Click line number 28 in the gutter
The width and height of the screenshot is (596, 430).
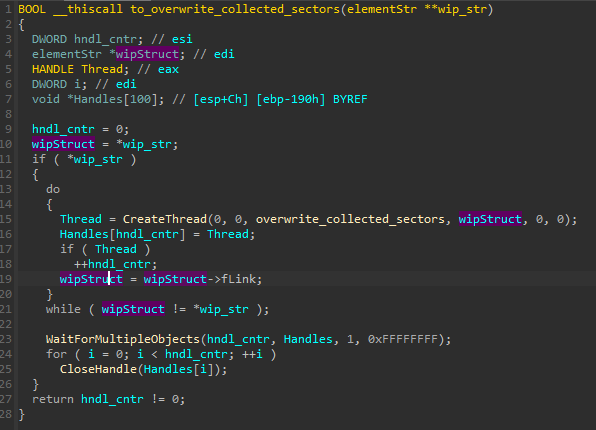point(6,414)
